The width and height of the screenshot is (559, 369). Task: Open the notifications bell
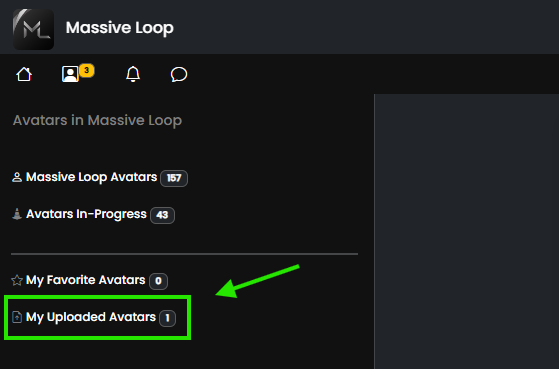(133, 74)
